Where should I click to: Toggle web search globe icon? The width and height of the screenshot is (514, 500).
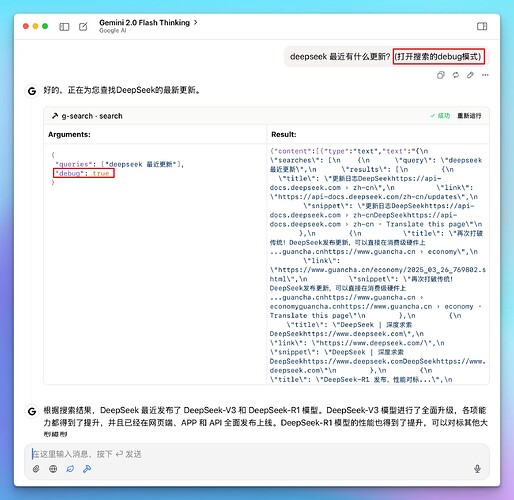pyautogui.click(x=53, y=469)
